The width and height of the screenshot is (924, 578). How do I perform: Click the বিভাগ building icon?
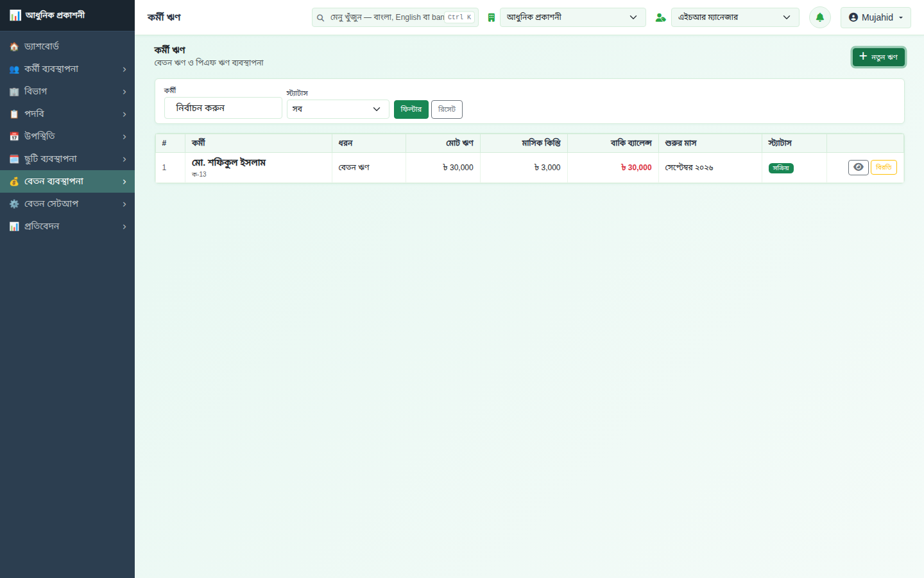click(x=14, y=92)
